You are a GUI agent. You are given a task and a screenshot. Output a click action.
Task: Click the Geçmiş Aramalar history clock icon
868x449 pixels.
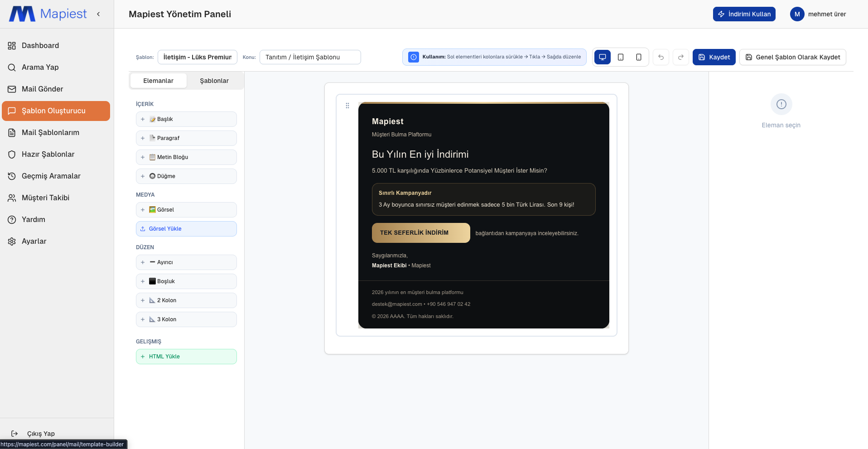(x=12, y=176)
